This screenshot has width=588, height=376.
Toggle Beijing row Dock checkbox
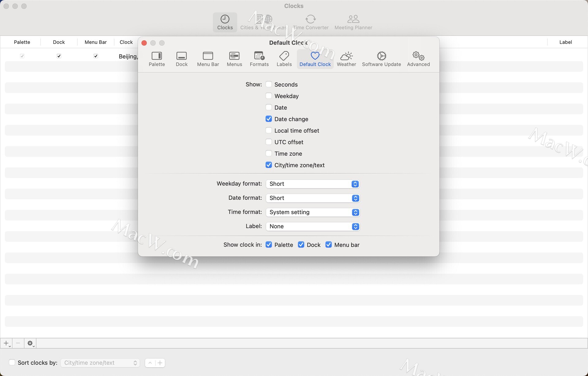pos(59,56)
